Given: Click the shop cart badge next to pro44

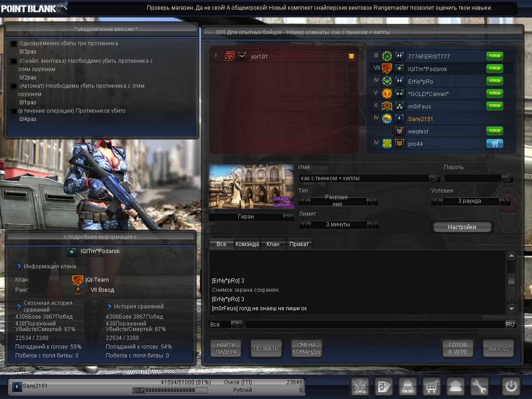Looking at the screenshot, I should tap(495, 144).
